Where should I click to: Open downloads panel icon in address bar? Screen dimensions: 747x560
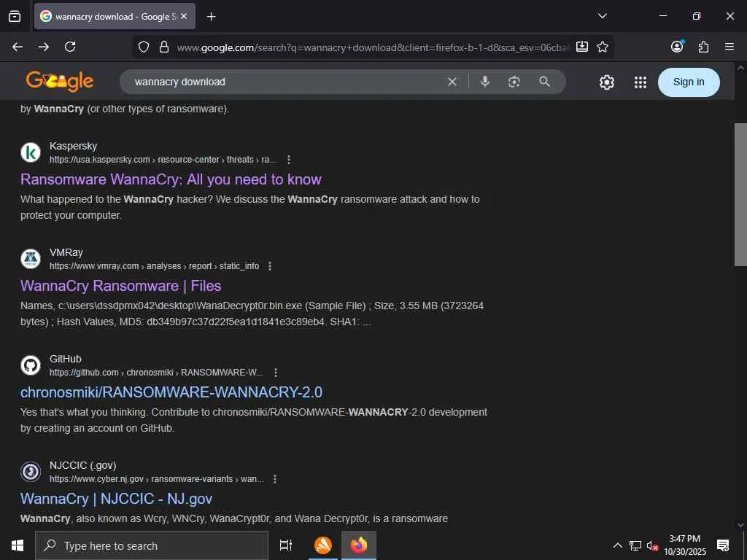[581, 47]
